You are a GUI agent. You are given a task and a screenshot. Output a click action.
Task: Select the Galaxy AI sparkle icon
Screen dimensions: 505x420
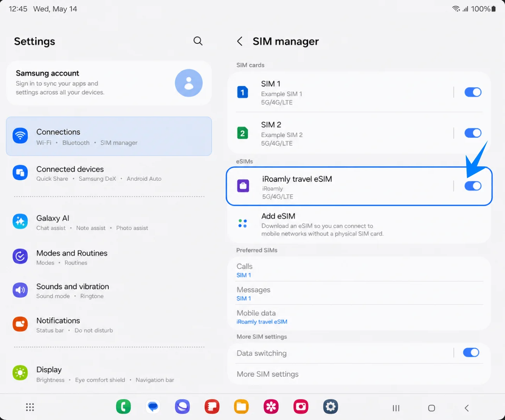coord(20,222)
